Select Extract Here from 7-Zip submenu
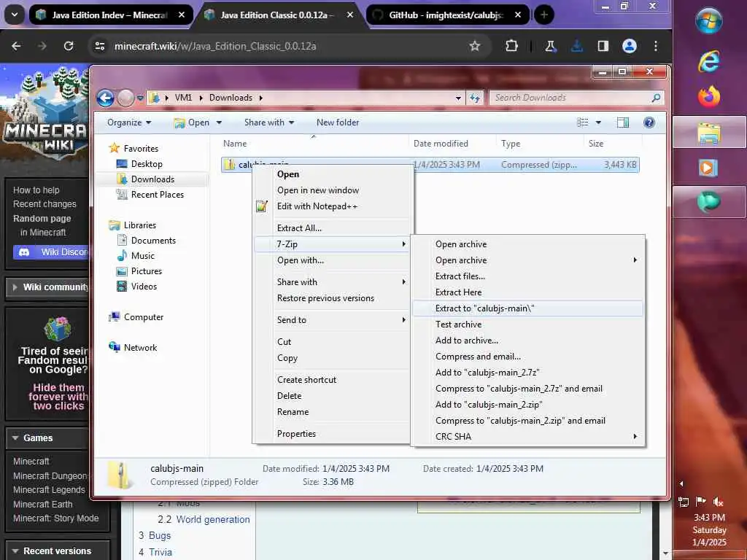The height and width of the screenshot is (560, 747). pos(527,292)
